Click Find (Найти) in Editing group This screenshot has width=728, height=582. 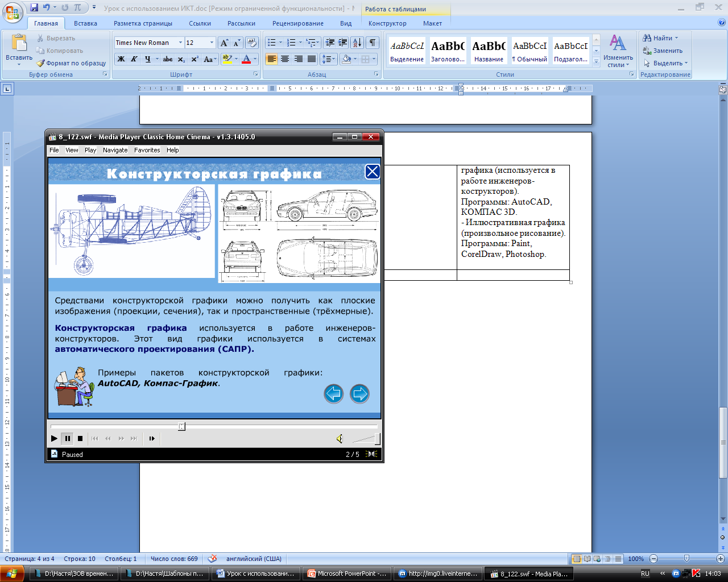click(660, 38)
